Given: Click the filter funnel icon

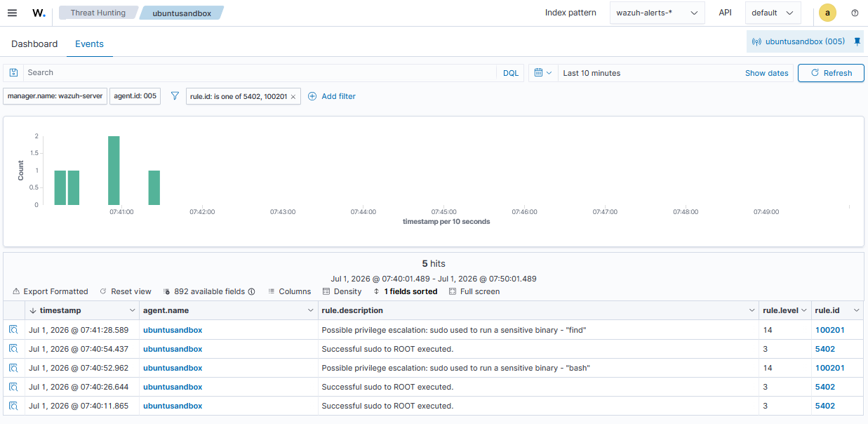Looking at the screenshot, I should [175, 96].
